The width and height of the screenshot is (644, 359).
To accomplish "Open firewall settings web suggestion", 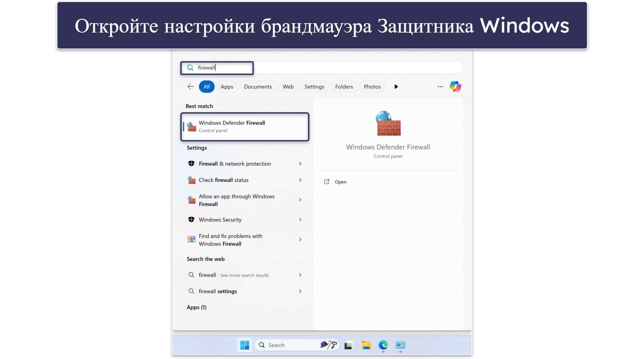I will pos(245,291).
